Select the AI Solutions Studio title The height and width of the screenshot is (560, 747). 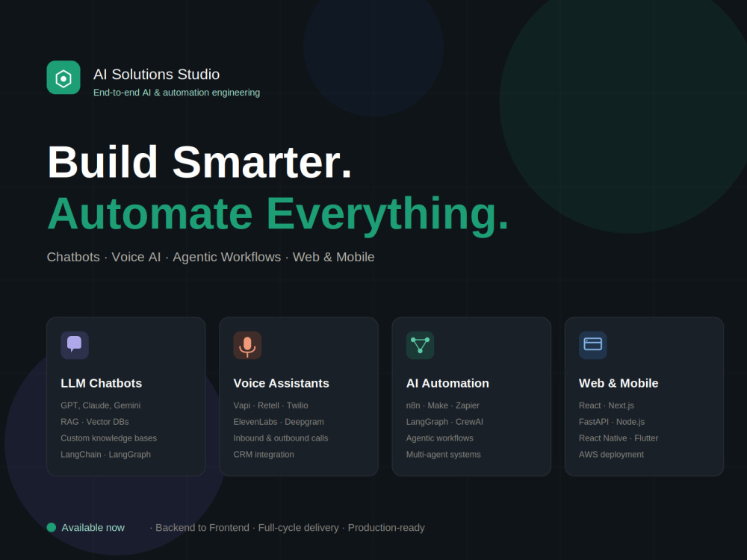[156, 74]
